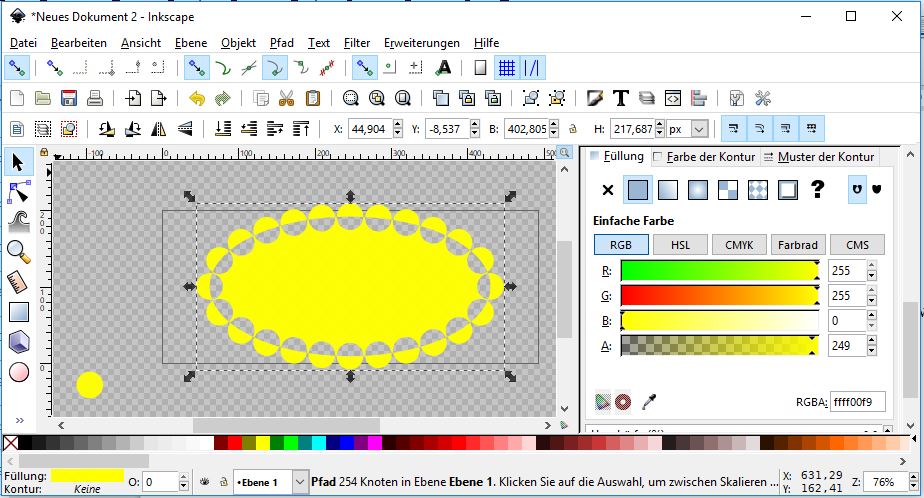This screenshot has height=498, width=924.
Task: Open Align and distribute icon
Action: point(699,98)
